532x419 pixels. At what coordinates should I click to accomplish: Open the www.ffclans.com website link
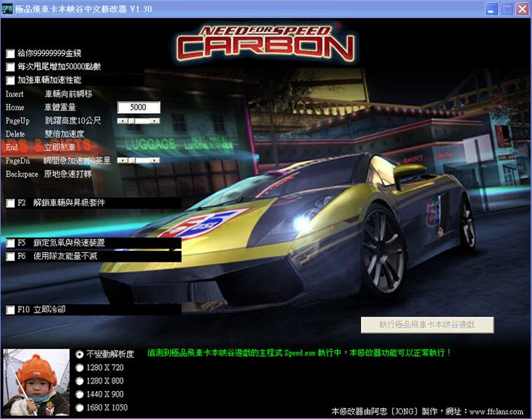click(x=496, y=412)
